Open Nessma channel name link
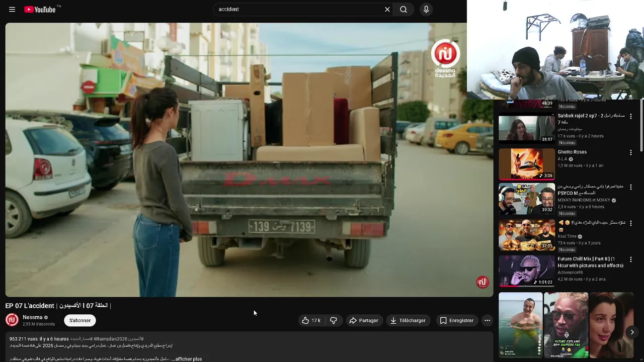The image size is (644, 362). pos(33,317)
